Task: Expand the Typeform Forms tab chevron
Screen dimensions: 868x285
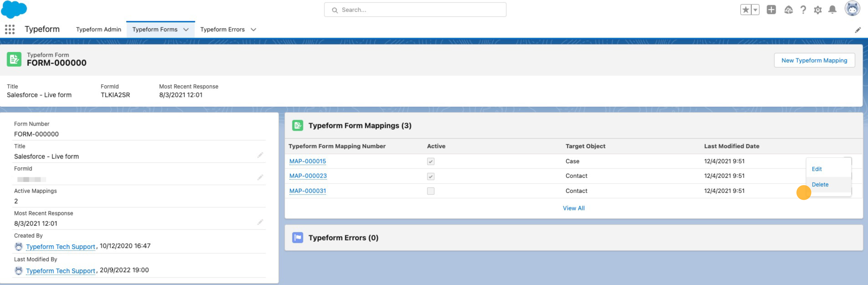Action: (186, 30)
